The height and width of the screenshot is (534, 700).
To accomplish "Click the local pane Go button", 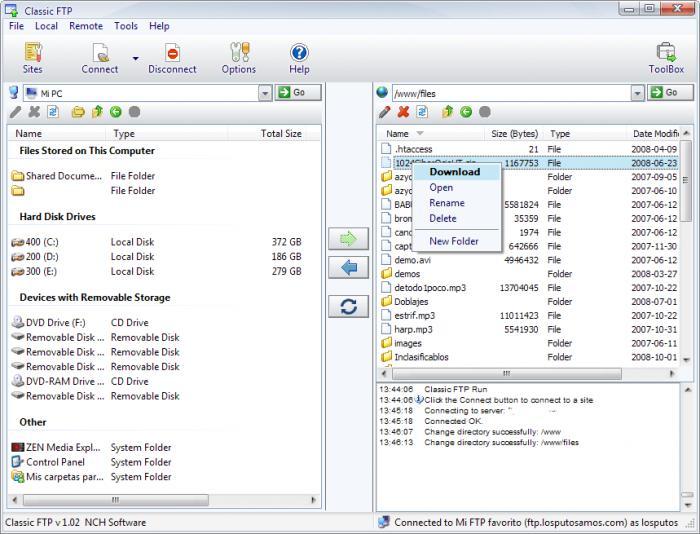I will (298, 92).
